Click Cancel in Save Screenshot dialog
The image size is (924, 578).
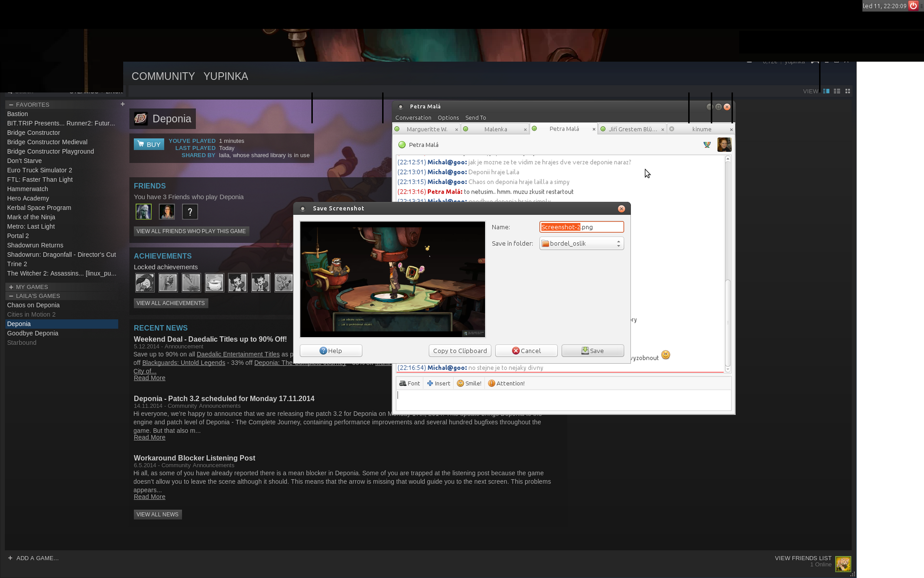click(526, 351)
